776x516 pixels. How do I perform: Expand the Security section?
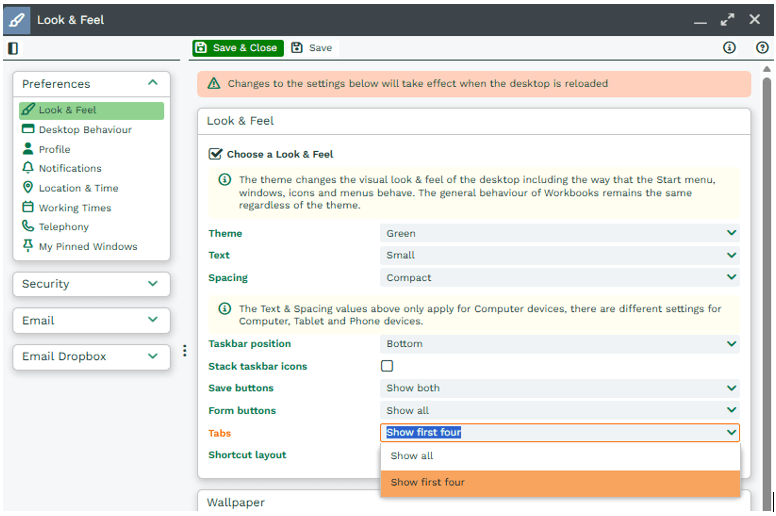(x=90, y=284)
